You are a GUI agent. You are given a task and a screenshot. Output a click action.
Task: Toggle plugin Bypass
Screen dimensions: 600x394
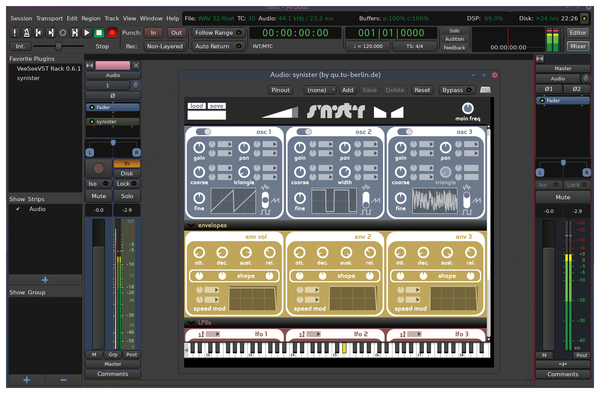[x=456, y=90]
